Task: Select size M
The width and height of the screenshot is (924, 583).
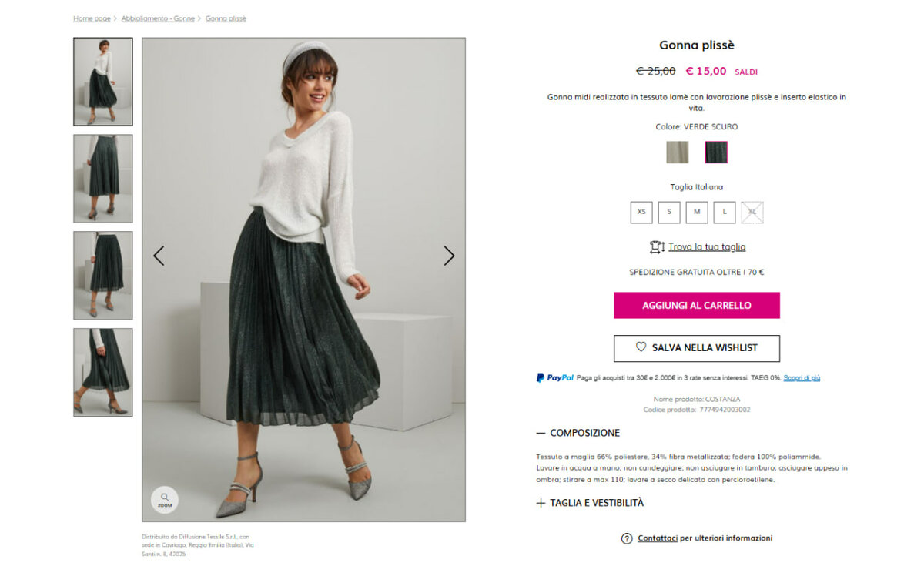Action: [697, 212]
